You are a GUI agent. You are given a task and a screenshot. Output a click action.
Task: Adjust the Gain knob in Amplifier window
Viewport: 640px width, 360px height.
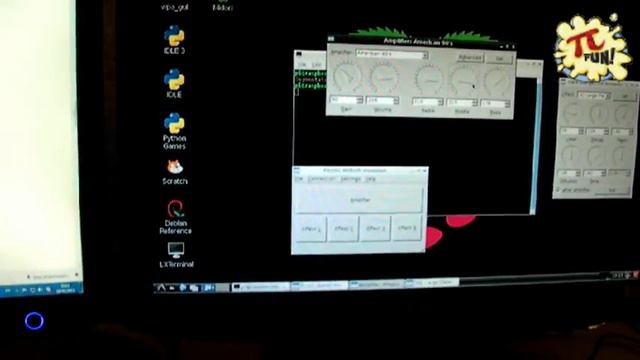[x=347, y=76]
